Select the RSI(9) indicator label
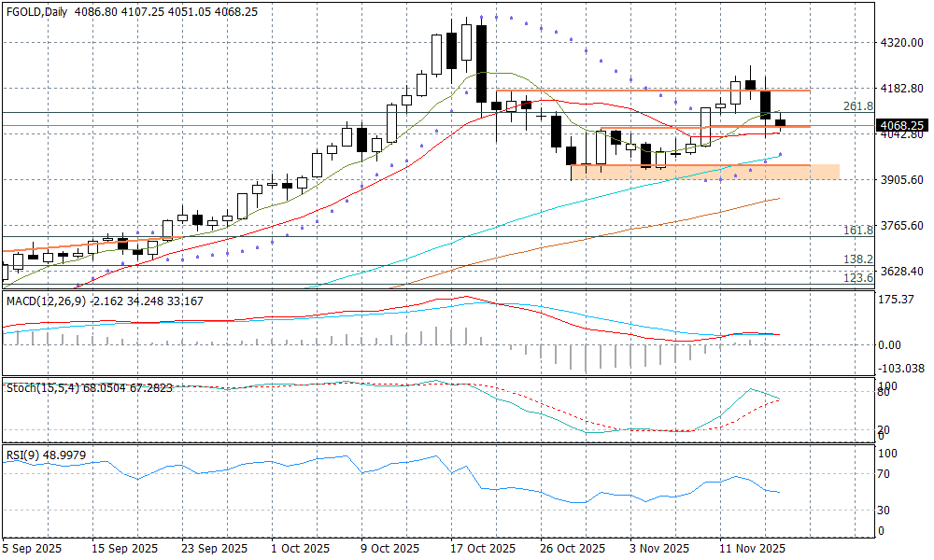 (23, 453)
